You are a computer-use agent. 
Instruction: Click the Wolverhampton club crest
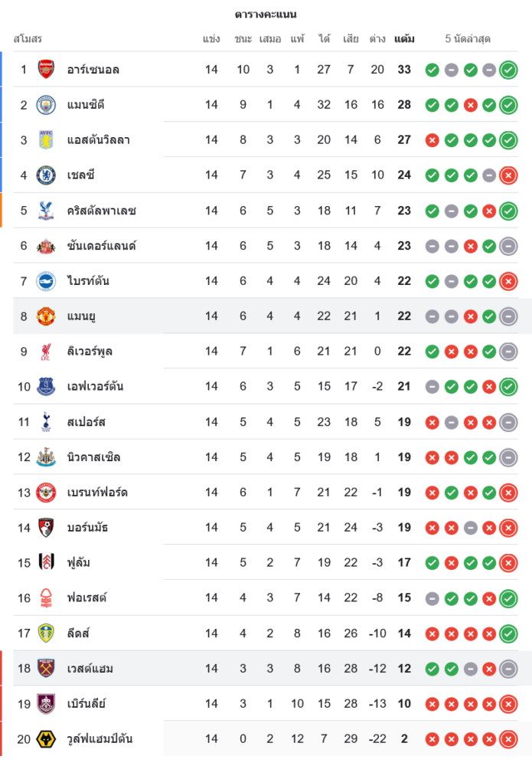coord(46,739)
